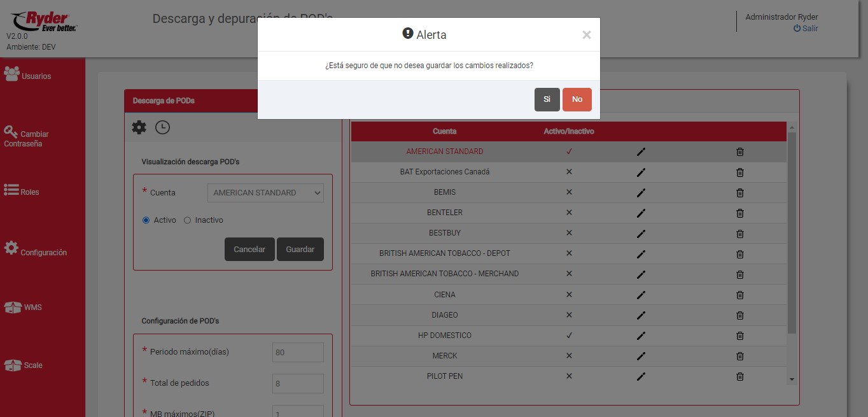The height and width of the screenshot is (417, 868).
Task: Select the Inactivo radio button
Action: point(187,220)
